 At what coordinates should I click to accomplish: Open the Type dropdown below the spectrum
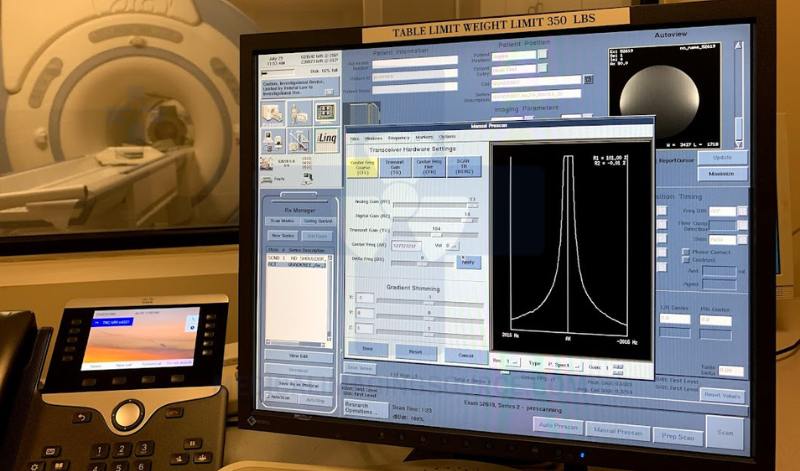pyautogui.click(x=563, y=365)
